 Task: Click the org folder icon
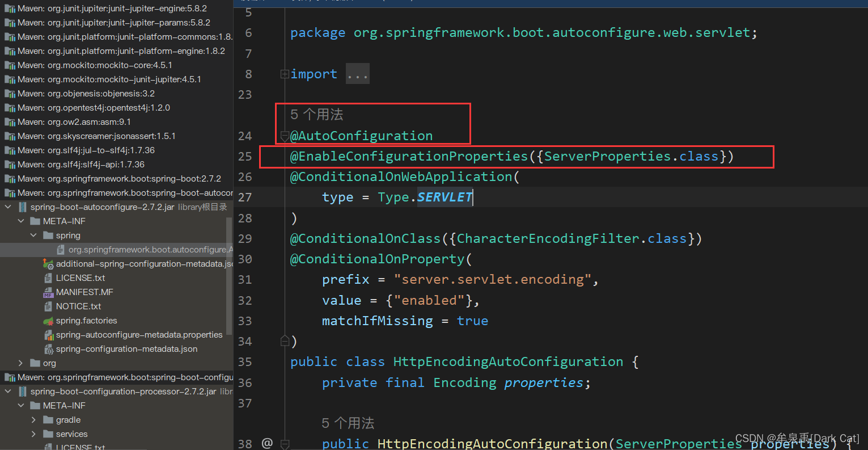coord(35,363)
